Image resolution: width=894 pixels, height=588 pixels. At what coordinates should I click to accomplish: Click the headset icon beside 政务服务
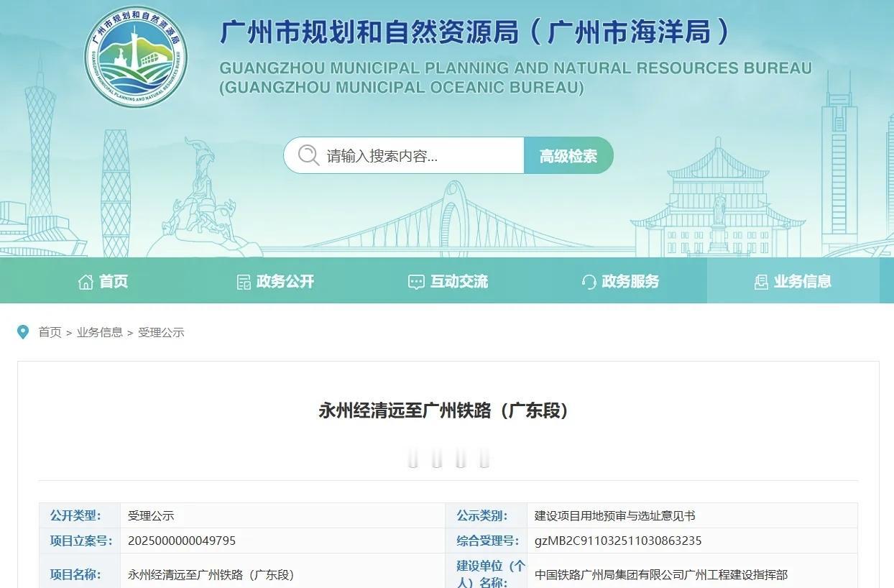pos(589,281)
